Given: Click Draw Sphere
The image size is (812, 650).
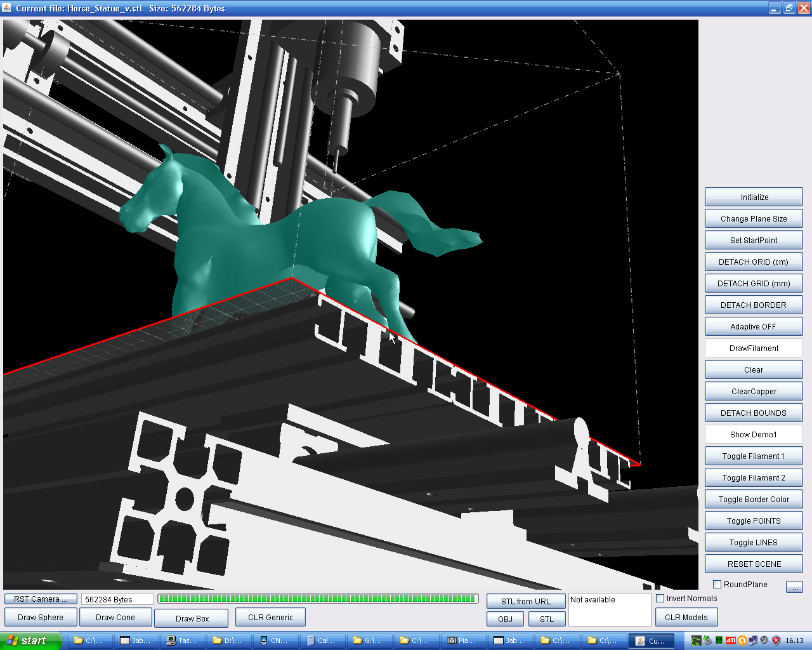Looking at the screenshot, I should (41, 618).
